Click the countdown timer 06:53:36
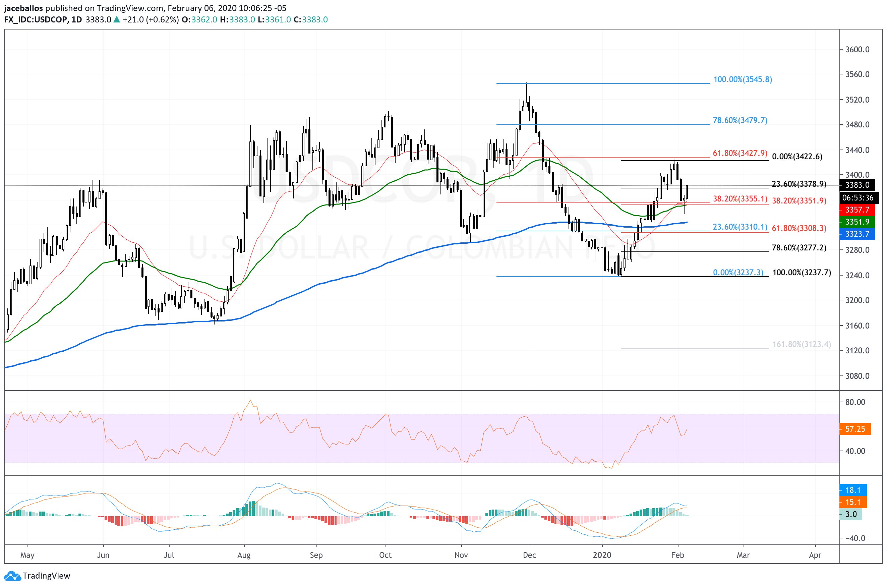The image size is (887, 588). pyautogui.click(x=859, y=198)
